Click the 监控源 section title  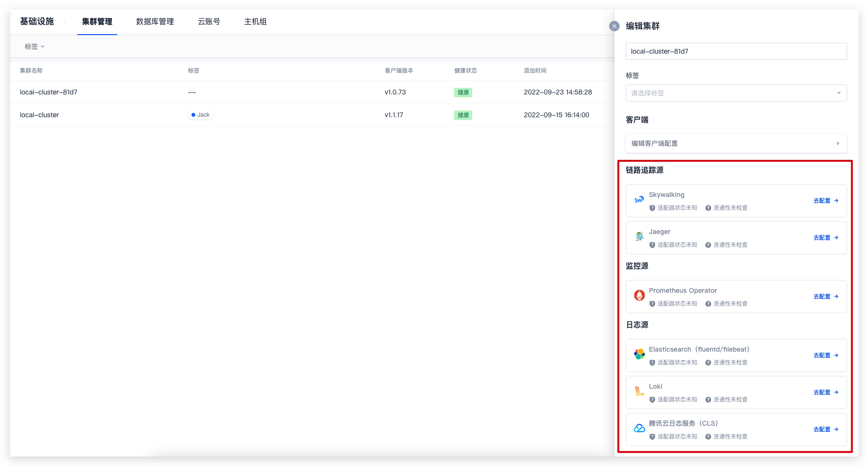click(637, 266)
